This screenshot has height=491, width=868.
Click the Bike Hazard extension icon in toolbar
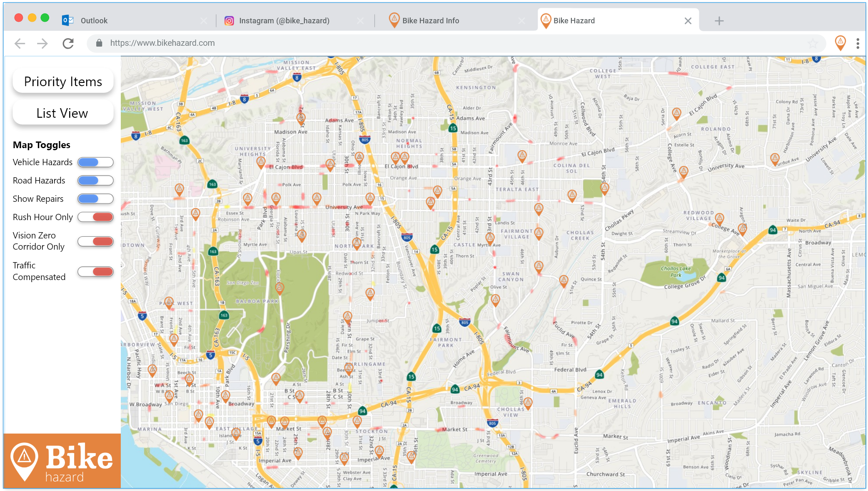tap(840, 42)
